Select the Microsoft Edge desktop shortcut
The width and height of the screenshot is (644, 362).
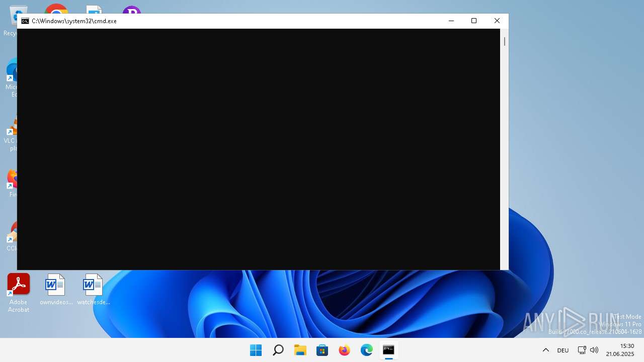(11, 78)
